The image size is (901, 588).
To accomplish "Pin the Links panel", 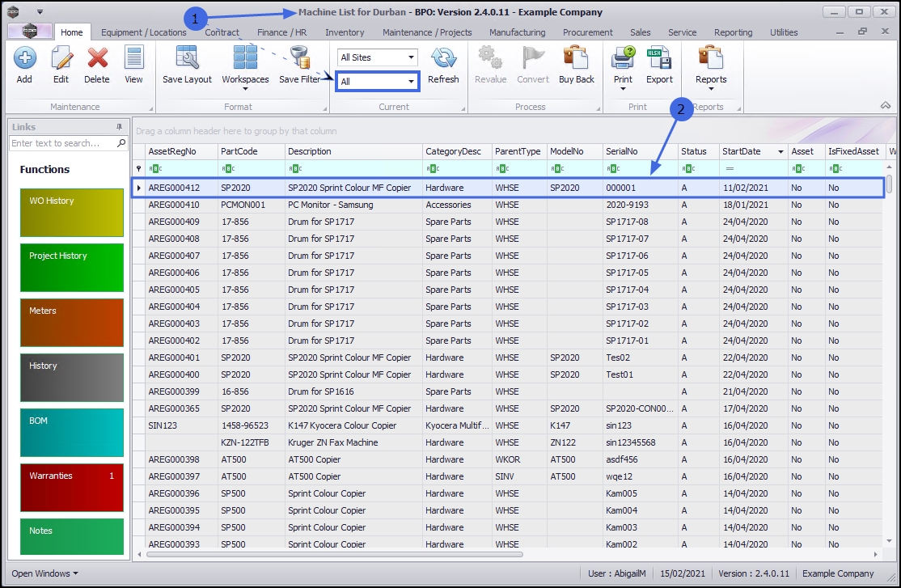I will click(119, 127).
